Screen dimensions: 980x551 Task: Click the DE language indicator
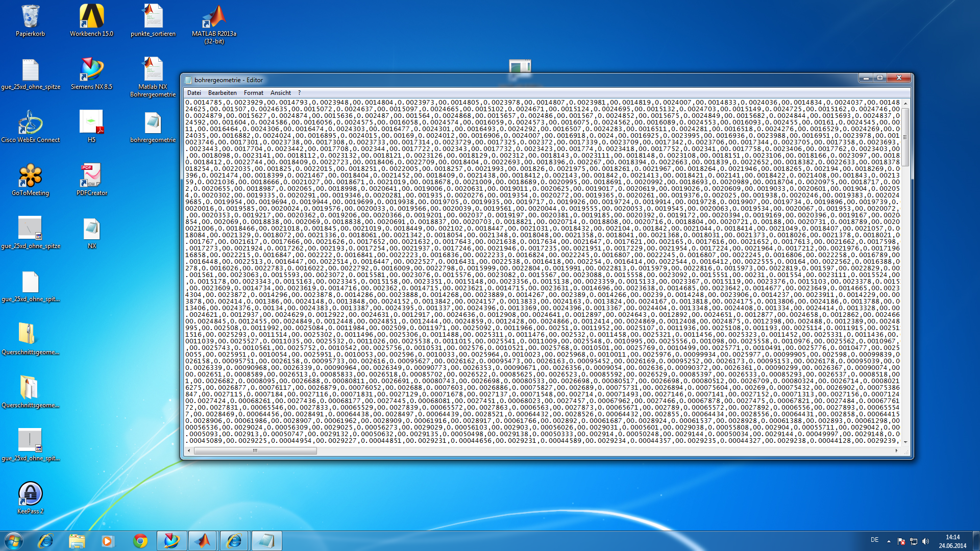[x=874, y=540]
